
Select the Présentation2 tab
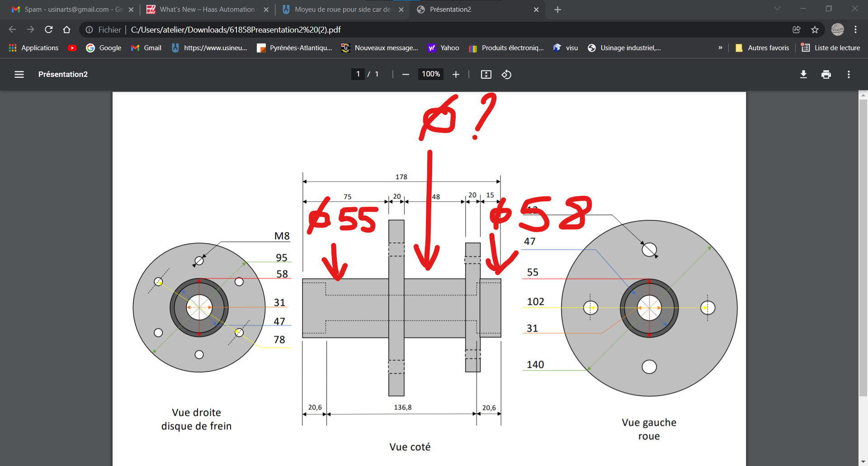pos(477,10)
